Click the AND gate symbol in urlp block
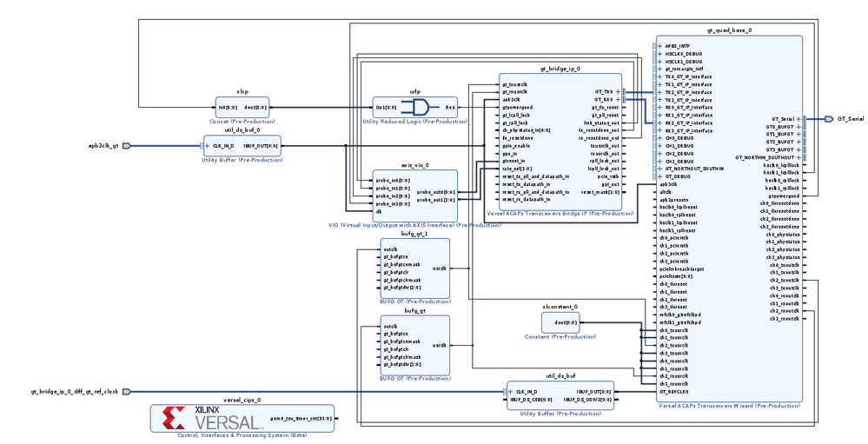 point(418,108)
